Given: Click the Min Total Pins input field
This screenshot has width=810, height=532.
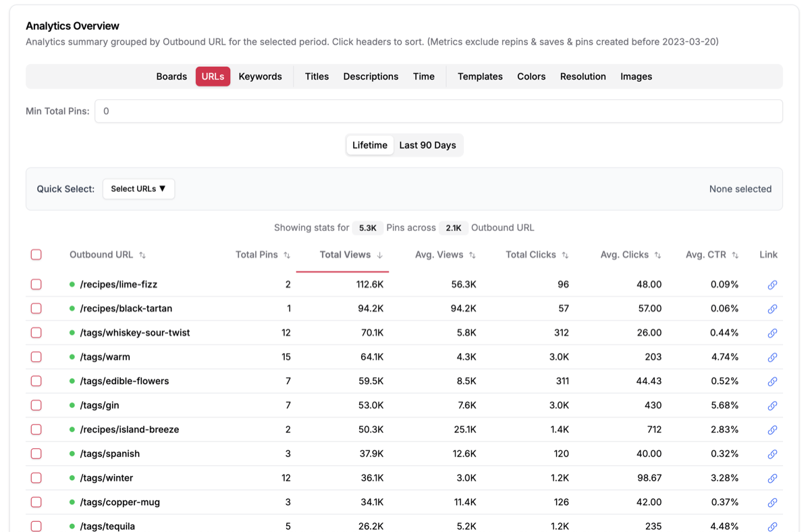Looking at the screenshot, I should point(439,111).
